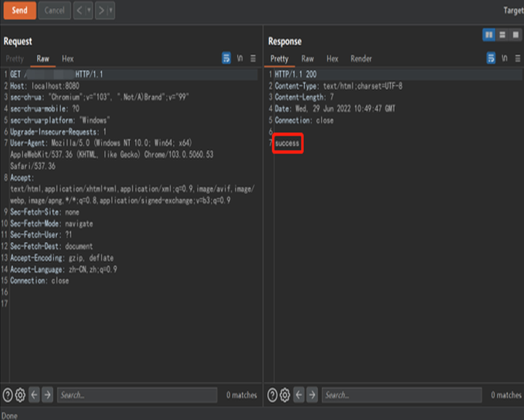524x420 pixels.
Task: Click the sec-ch-ua-platform "Windows" line
Action: [x=60, y=120]
